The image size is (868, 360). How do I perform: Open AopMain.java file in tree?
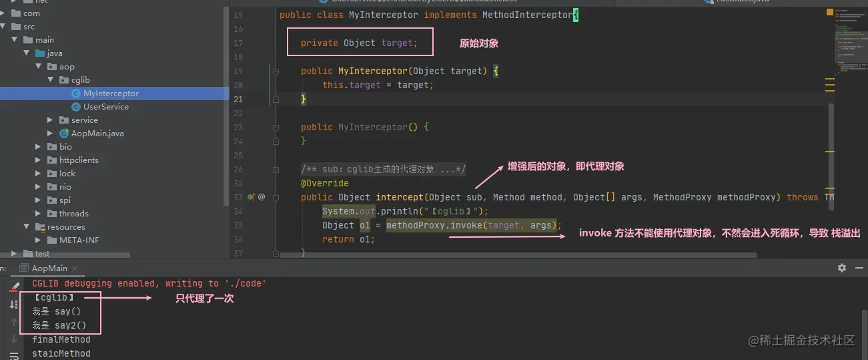coord(97,134)
